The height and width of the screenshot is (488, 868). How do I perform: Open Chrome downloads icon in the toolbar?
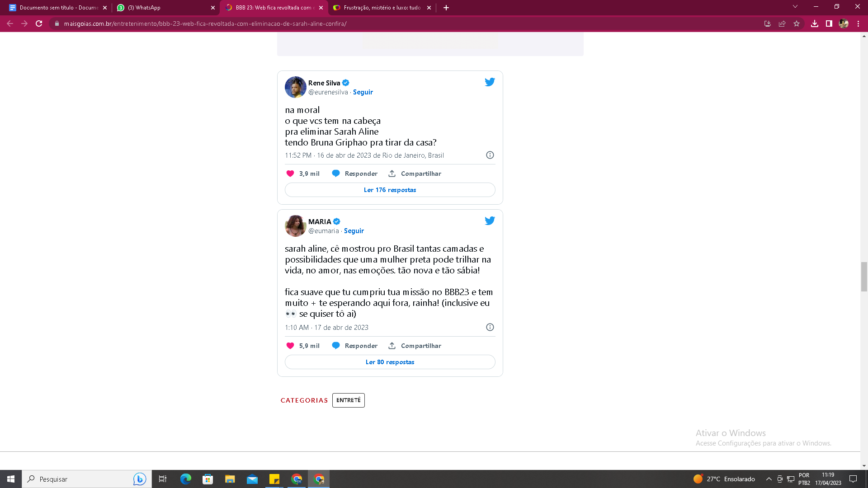point(814,23)
